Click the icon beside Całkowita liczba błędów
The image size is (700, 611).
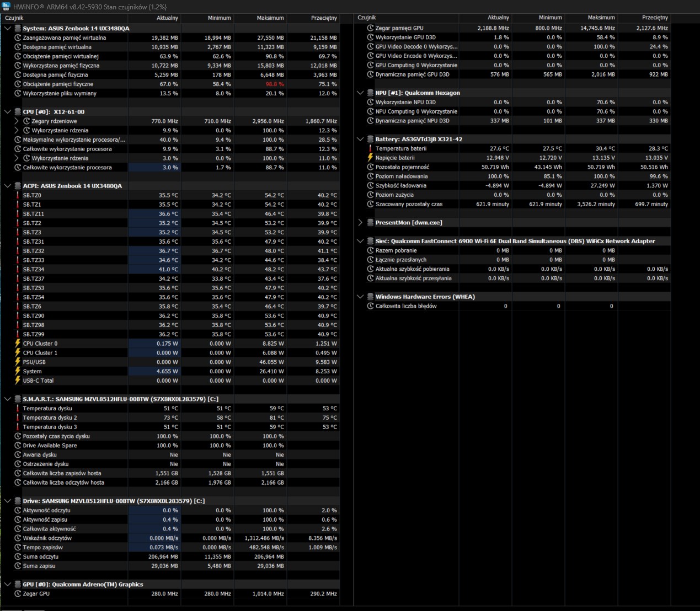[370, 306]
